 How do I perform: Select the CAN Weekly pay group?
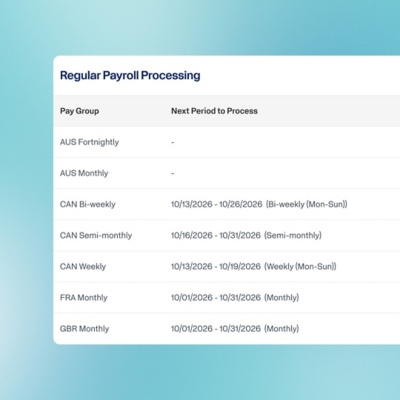click(x=83, y=266)
